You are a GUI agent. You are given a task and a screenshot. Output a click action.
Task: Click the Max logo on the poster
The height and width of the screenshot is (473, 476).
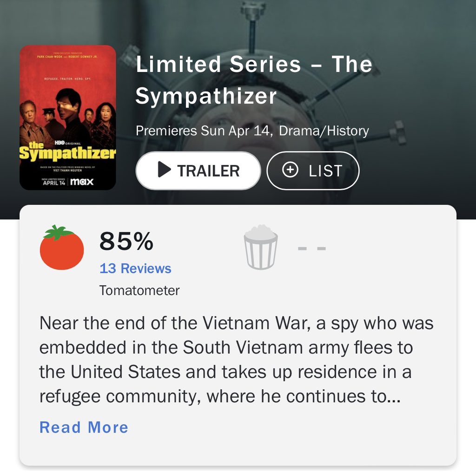tap(82, 182)
